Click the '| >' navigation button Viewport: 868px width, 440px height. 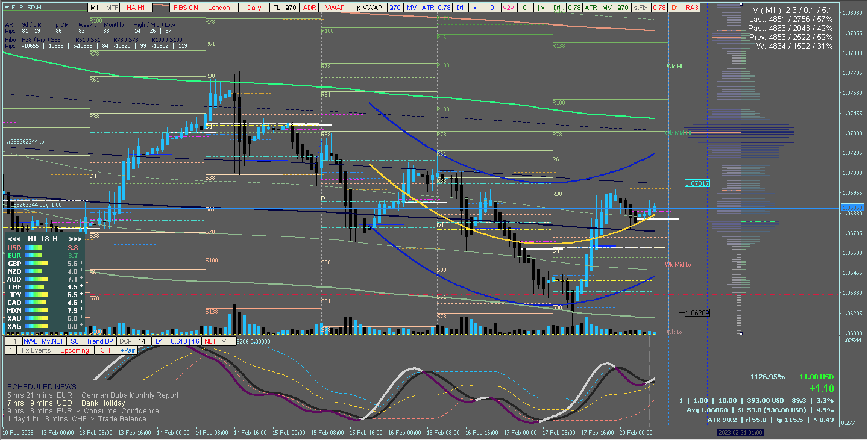pyautogui.click(x=541, y=8)
